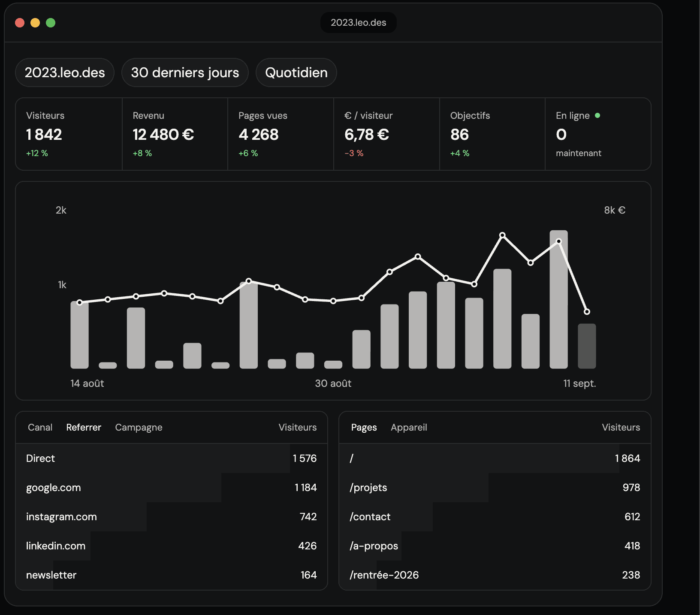
Task: Click the red close window button
Action: coord(20,23)
